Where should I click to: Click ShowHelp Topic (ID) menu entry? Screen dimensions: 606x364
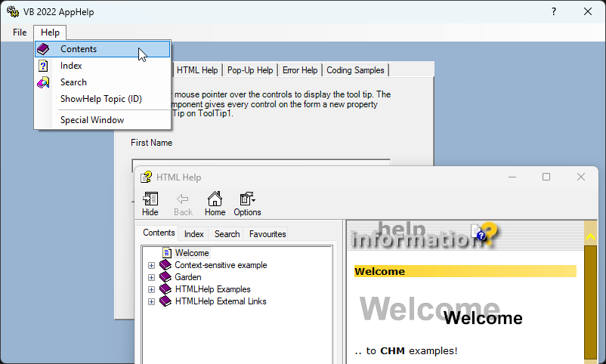point(103,99)
